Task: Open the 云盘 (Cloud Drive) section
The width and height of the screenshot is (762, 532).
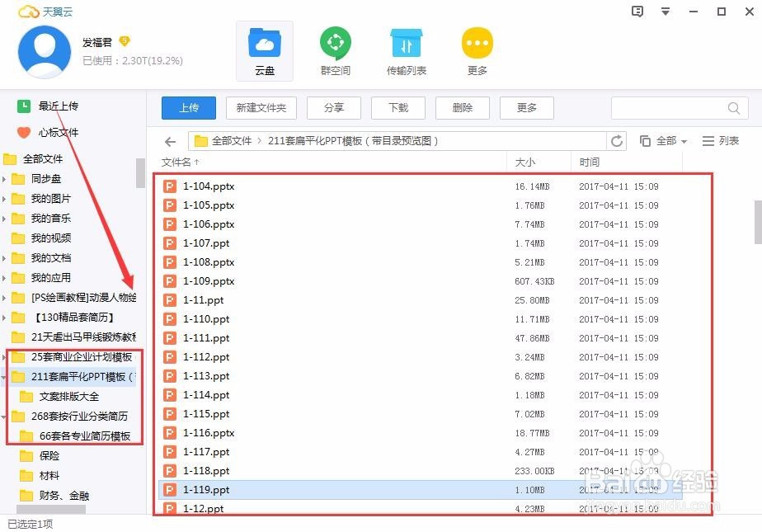Action: 265,49
